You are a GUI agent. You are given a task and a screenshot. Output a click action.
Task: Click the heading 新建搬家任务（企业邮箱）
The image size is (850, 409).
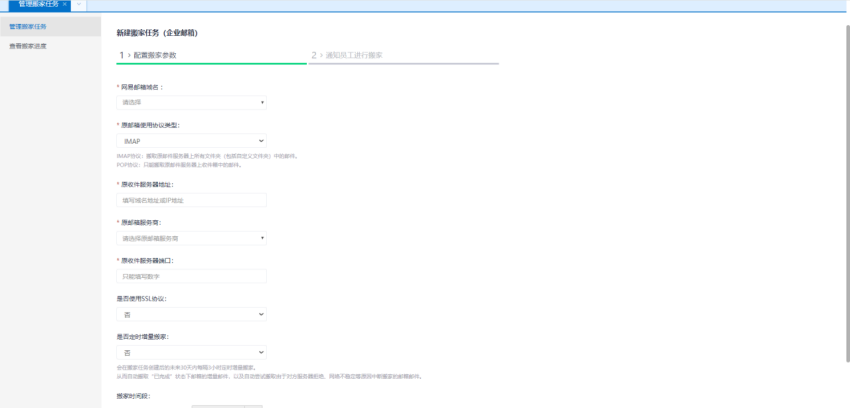(x=157, y=33)
